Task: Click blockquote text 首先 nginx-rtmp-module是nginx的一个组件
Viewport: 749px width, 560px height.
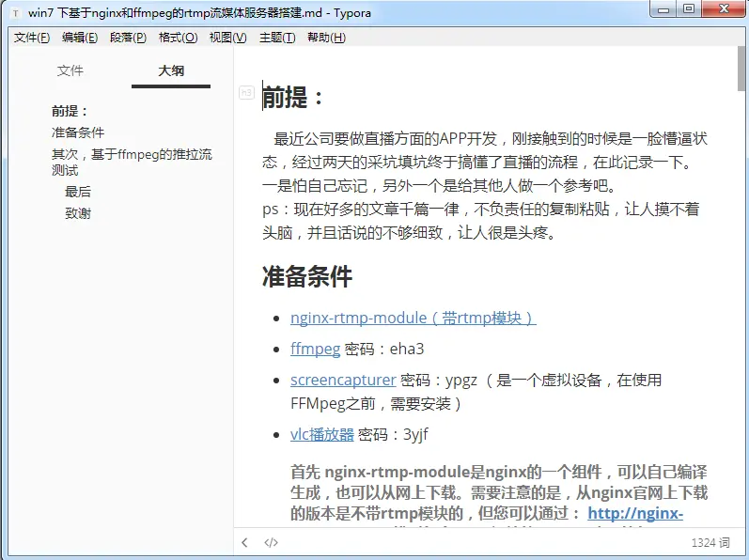Action: 499,472
